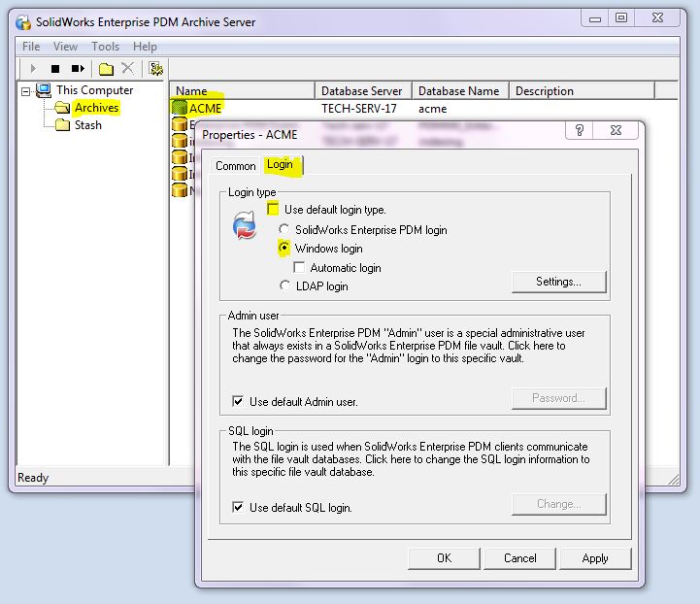Image resolution: width=700 pixels, height=604 pixels.
Task: Click the Delete X toolbar icon
Action: 127,69
